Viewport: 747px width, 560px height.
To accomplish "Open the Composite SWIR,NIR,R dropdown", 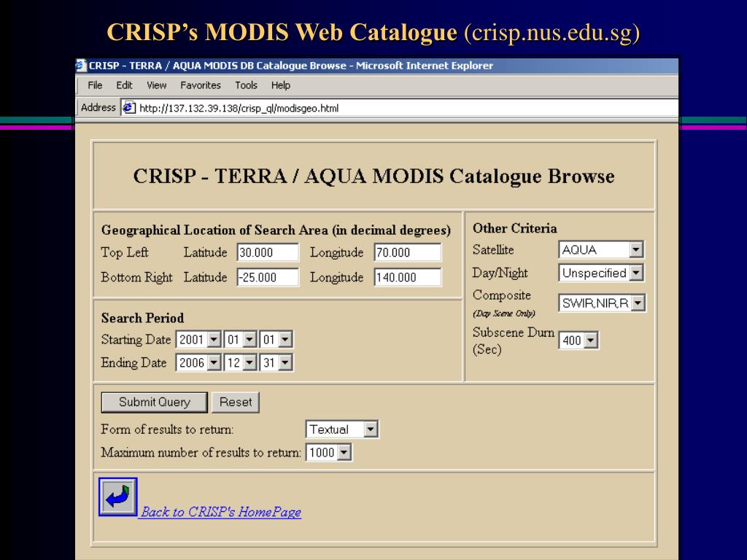I will pos(602,303).
